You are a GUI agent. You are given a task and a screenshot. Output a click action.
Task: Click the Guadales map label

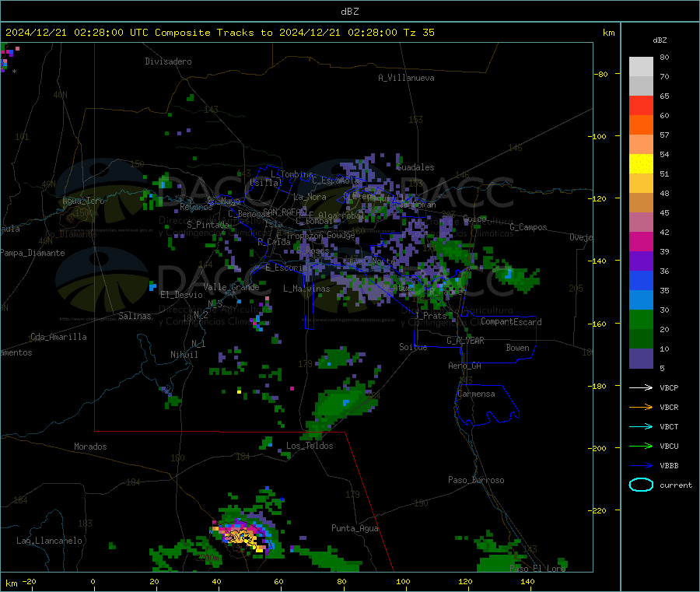pyautogui.click(x=415, y=167)
